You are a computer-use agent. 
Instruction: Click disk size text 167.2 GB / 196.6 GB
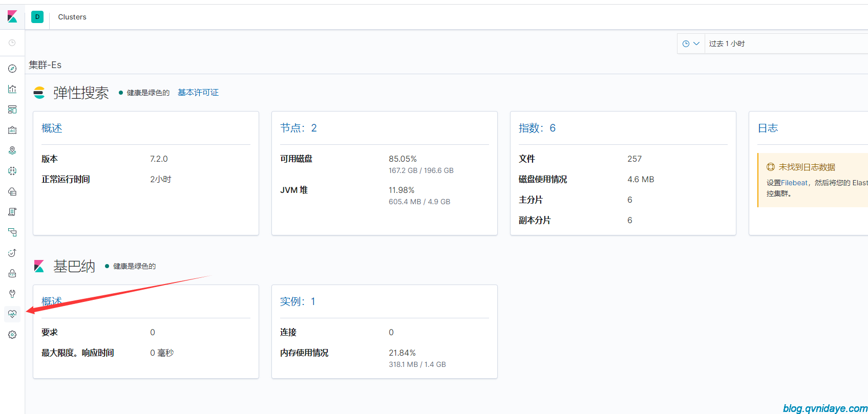pyautogui.click(x=421, y=170)
